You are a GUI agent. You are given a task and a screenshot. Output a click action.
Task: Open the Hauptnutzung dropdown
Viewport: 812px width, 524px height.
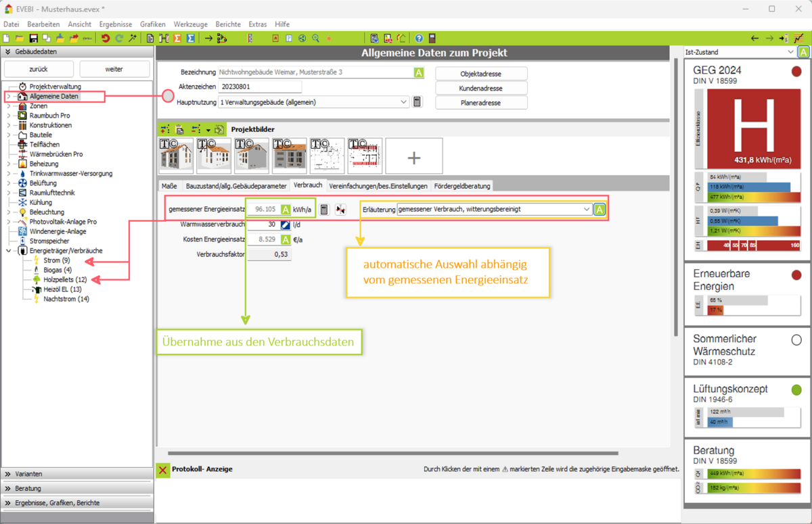pos(404,102)
